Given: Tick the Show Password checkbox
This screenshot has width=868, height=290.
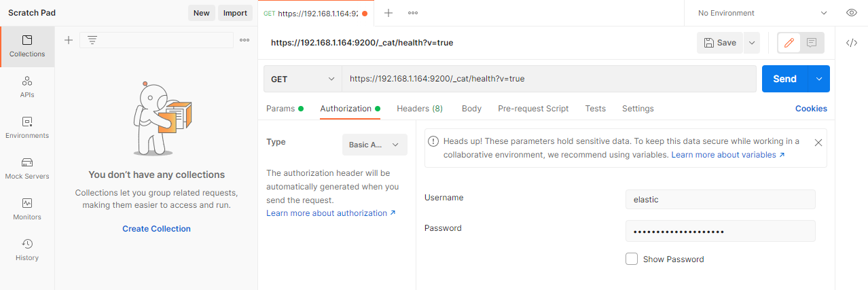Looking at the screenshot, I should tap(632, 259).
